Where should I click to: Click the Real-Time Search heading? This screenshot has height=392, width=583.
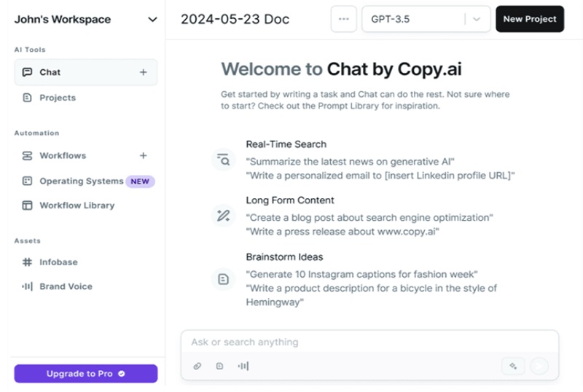click(x=286, y=144)
